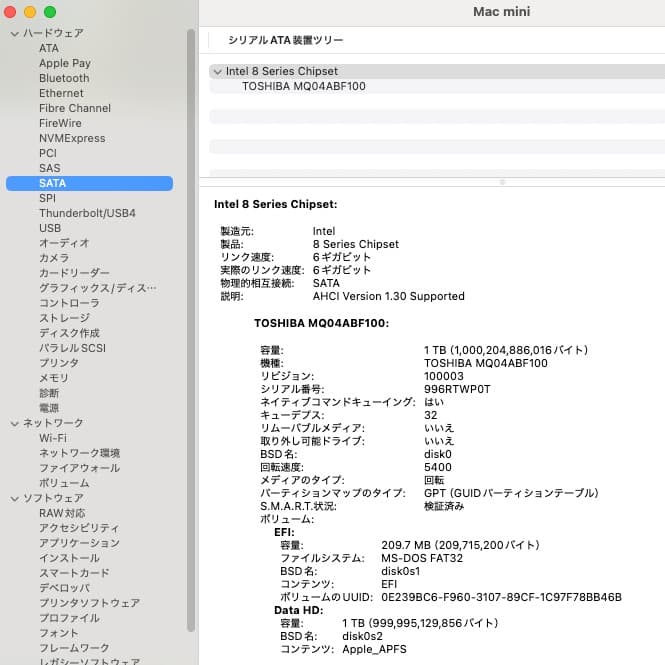Select RAW対応 in the sidebar
The width and height of the screenshot is (665, 665).
(x=62, y=513)
